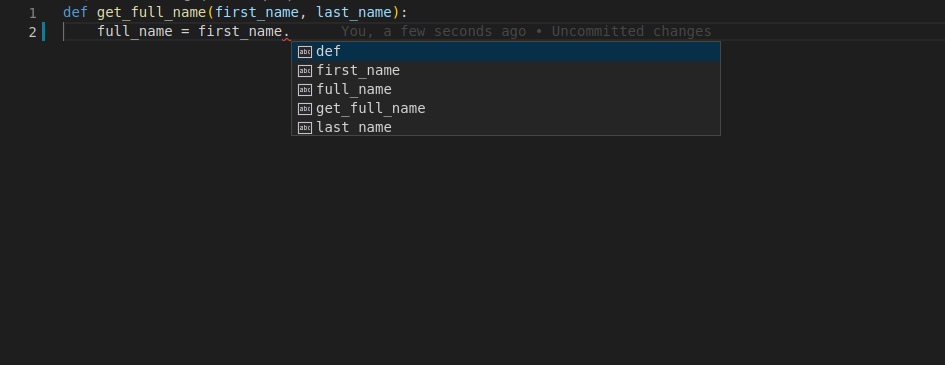Click the last_name parameter in the function signature
Screen dimensions: 945x365
[x=354, y=12]
